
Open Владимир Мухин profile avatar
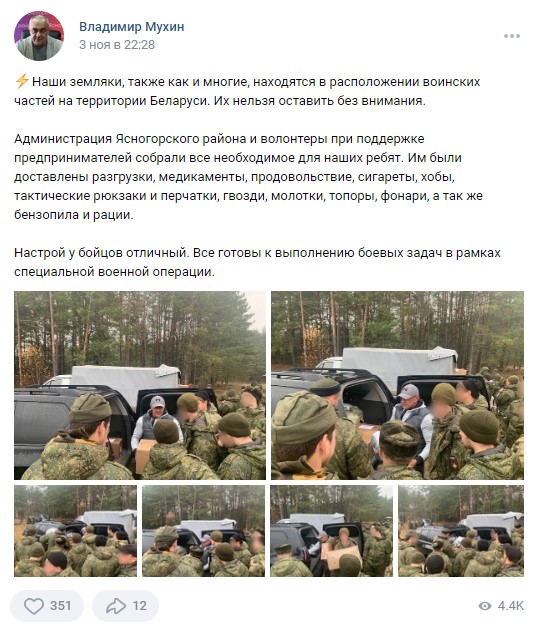point(39,35)
